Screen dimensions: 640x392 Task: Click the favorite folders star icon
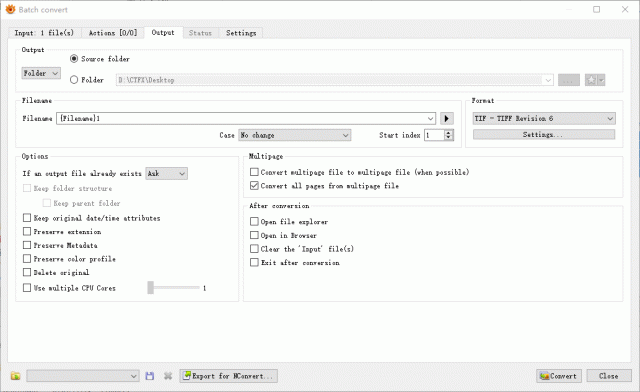[x=591, y=80]
